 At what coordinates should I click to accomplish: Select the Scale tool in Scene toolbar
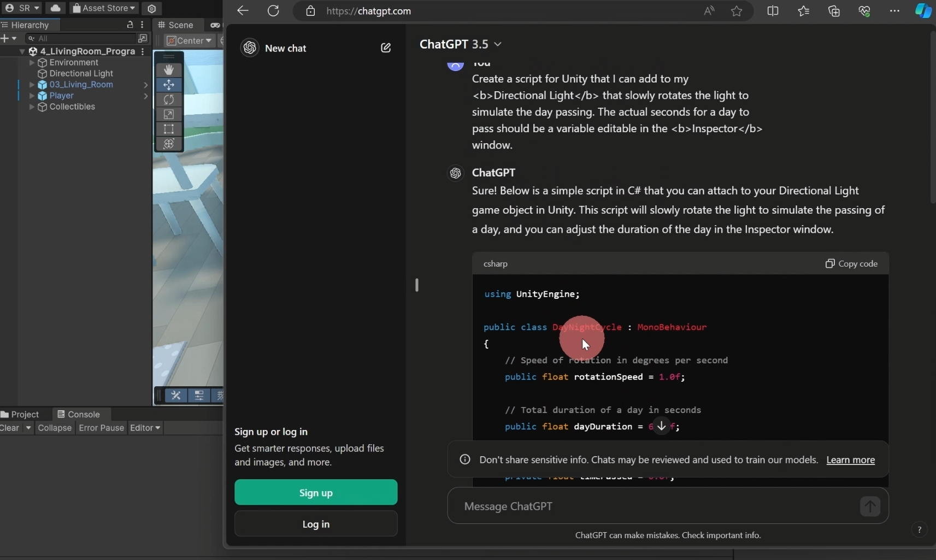pos(169,114)
